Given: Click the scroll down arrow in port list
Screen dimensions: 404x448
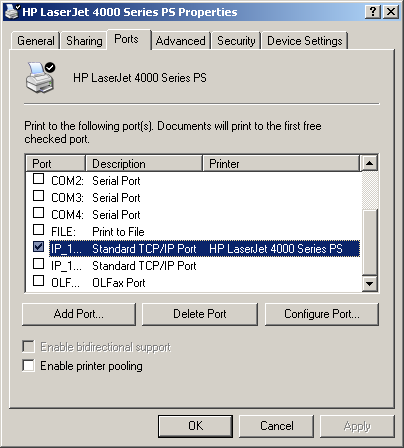Looking at the screenshot, I should (369, 284).
